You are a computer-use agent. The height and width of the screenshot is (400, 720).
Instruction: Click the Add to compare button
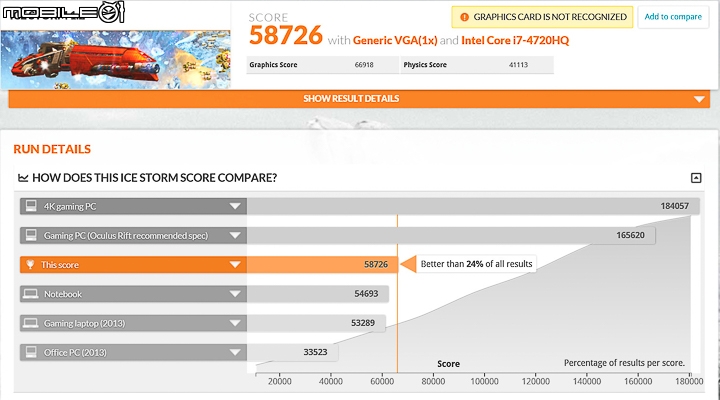pos(673,17)
